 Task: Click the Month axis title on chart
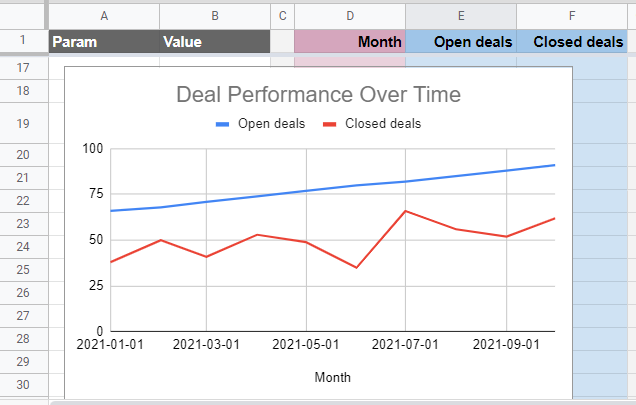pyautogui.click(x=333, y=377)
